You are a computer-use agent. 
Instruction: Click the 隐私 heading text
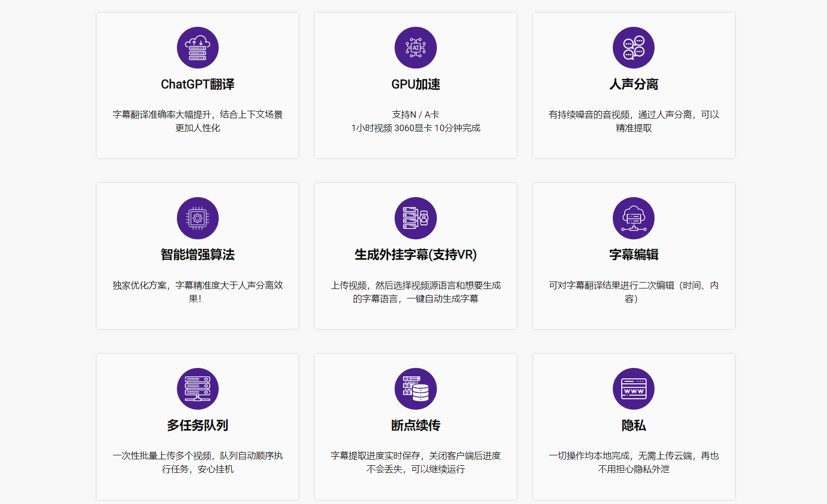[633, 426]
